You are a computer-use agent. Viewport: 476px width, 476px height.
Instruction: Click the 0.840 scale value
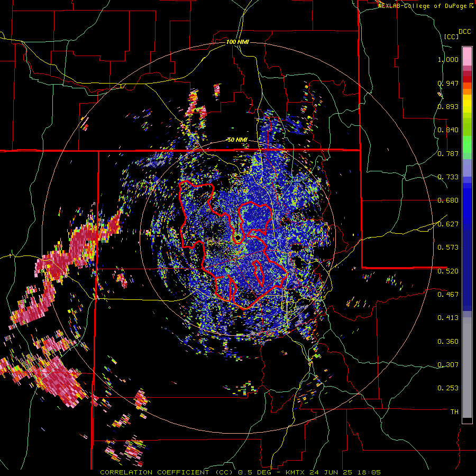448,130
